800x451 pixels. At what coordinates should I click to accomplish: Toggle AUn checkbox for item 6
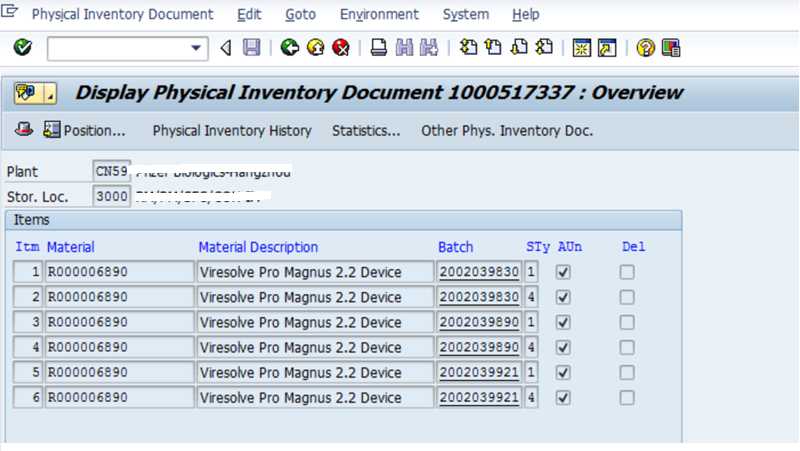click(x=563, y=397)
